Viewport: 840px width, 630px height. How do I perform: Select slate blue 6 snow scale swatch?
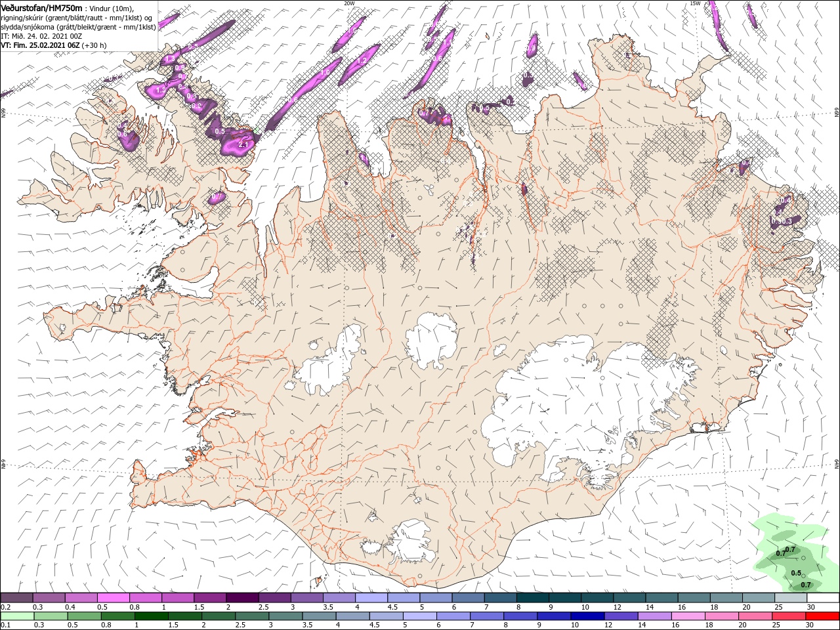[x=468, y=598]
